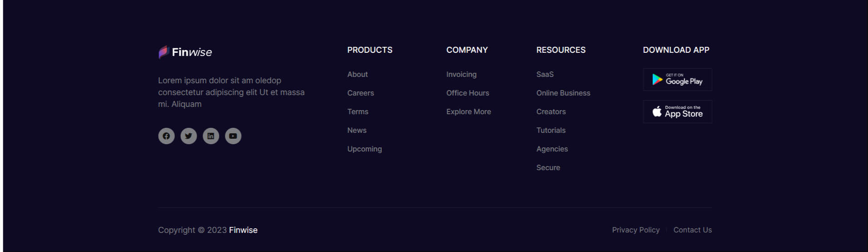Open the Contact Us link
The image size is (868, 252).
[x=692, y=230]
